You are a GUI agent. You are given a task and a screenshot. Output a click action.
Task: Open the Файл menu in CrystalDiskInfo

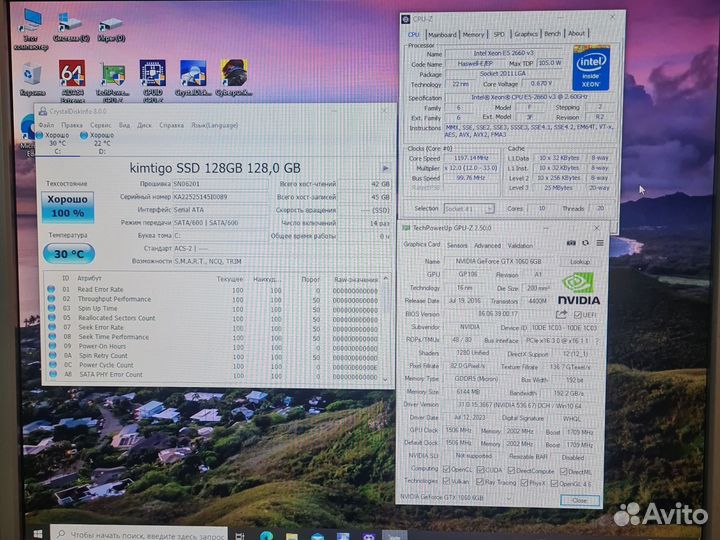pyautogui.click(x=46, y=125)
